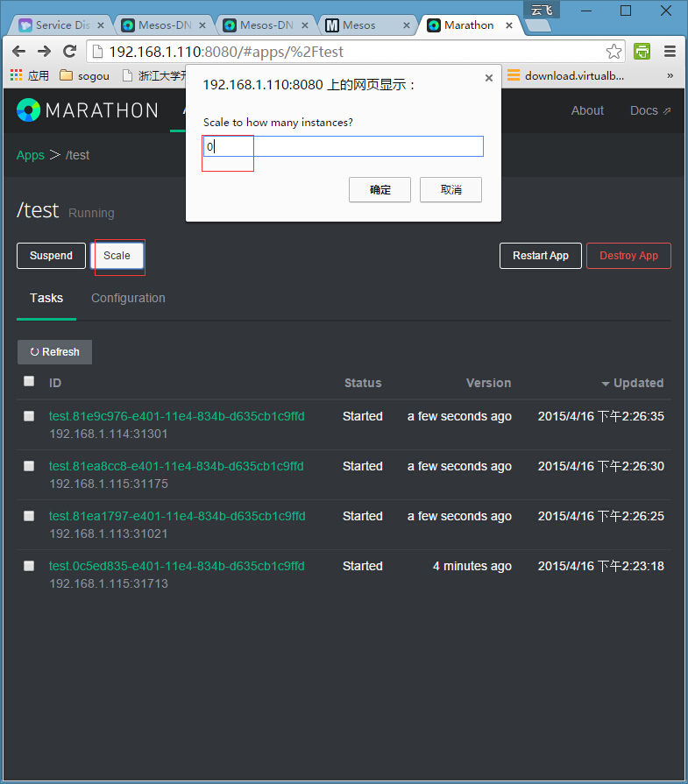Viewport: 688px width, 784px height.
Task: Open the download.virtualb... bookmark
Action: coord(565,75)
